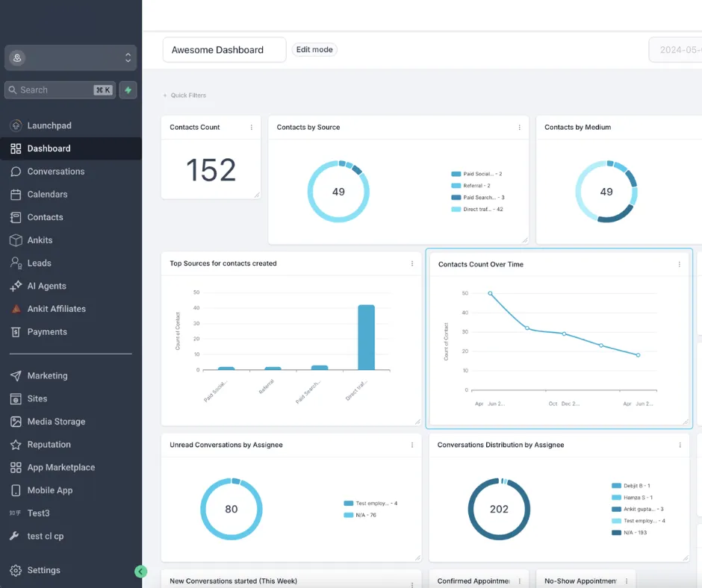Screen dimensions: 702x588
Task: Click the Calendars icon in sidebar
Action: click(x=16, y=195)
